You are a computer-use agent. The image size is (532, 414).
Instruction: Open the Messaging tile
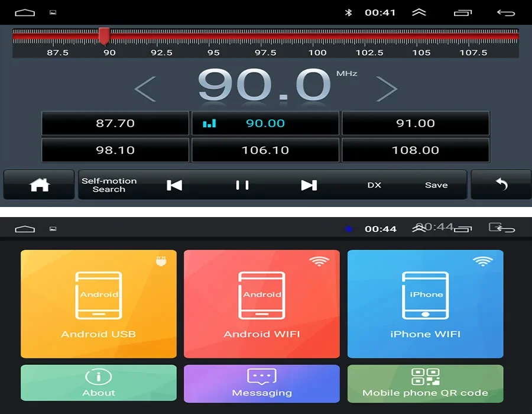point(262,383)
